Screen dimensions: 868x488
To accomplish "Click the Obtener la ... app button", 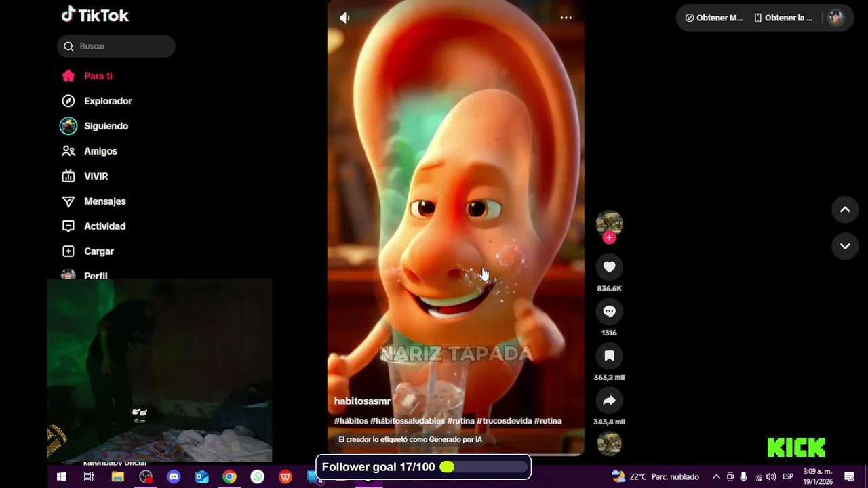I will 783,18.
